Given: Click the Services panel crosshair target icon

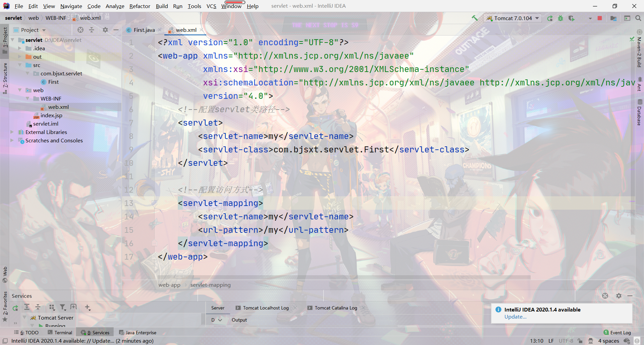Looking at the screenshot, I should click(605, 296).
